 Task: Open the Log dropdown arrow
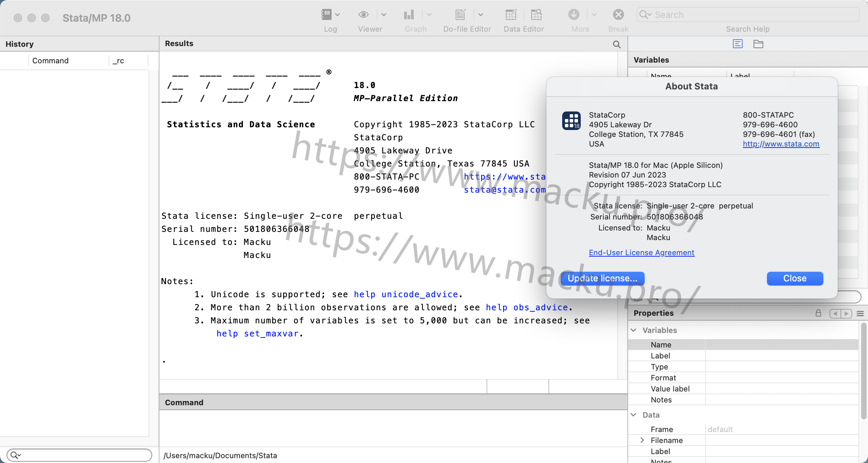(337, 15)
